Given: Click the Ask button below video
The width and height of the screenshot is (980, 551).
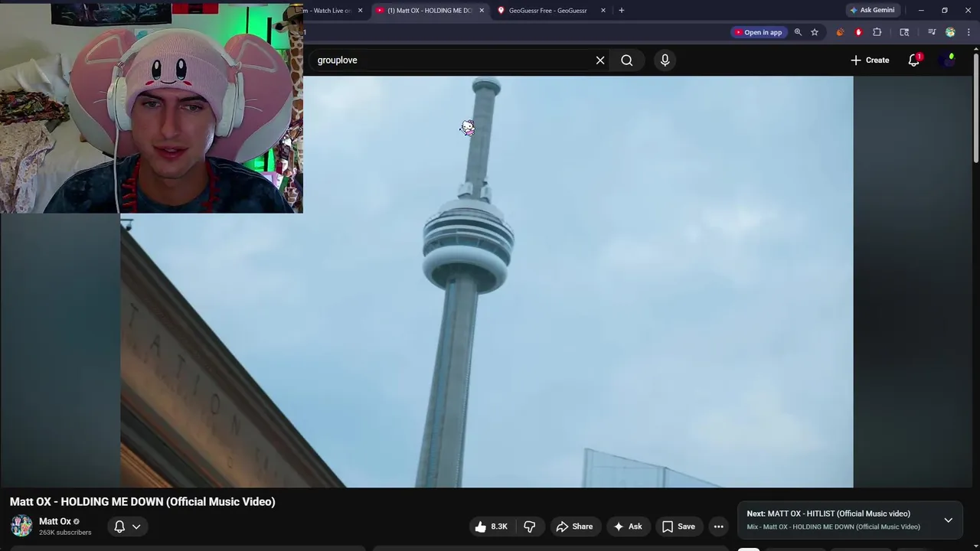Looking at the screenshot, I should point(627,527).
